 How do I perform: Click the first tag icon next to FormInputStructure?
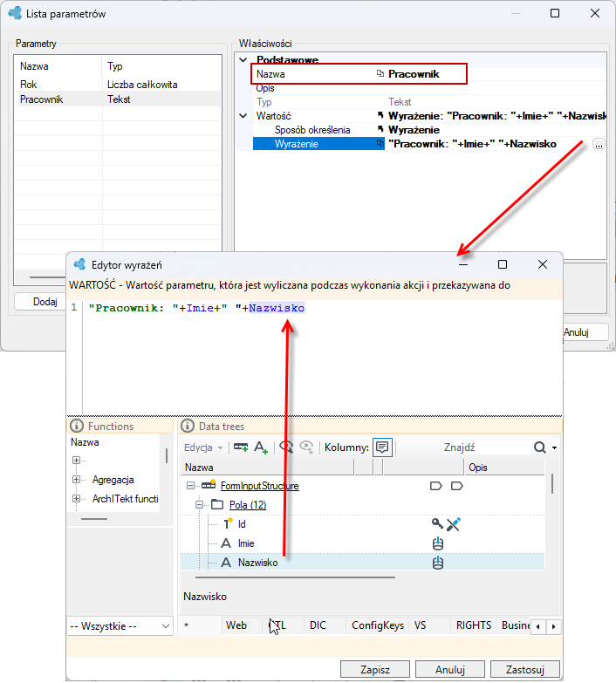(435, 486)
